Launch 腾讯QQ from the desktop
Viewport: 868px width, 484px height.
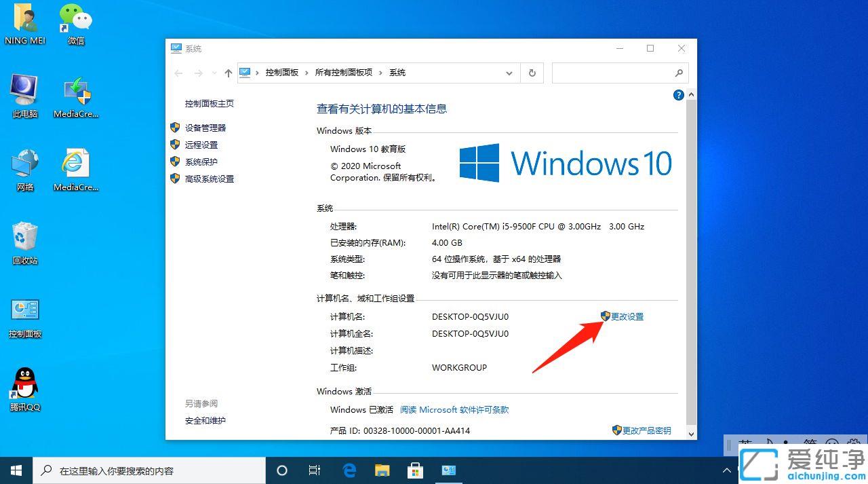click(x=24, y=384)
